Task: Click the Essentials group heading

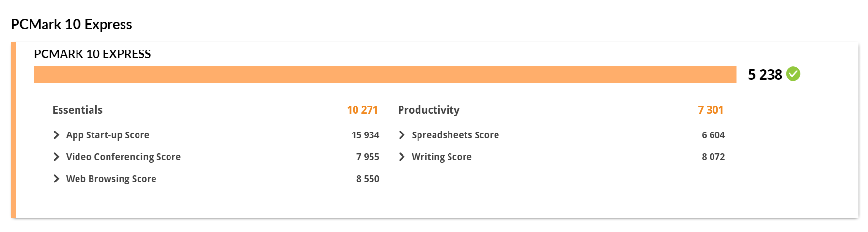Action: [x=77, y=110]
